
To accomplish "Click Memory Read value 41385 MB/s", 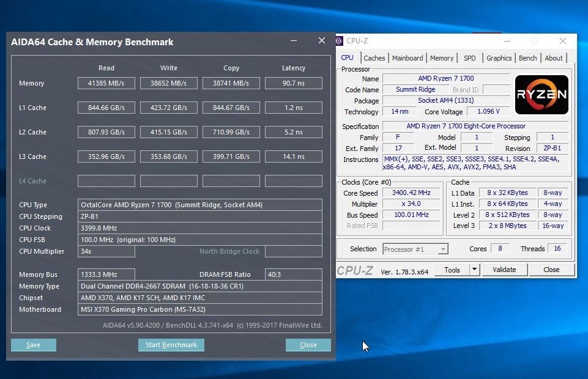I will (x=106, y=83).
